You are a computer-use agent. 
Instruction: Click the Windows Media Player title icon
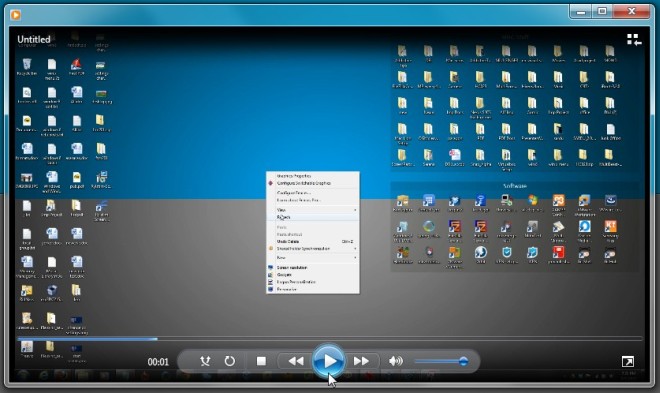point(16,15)
